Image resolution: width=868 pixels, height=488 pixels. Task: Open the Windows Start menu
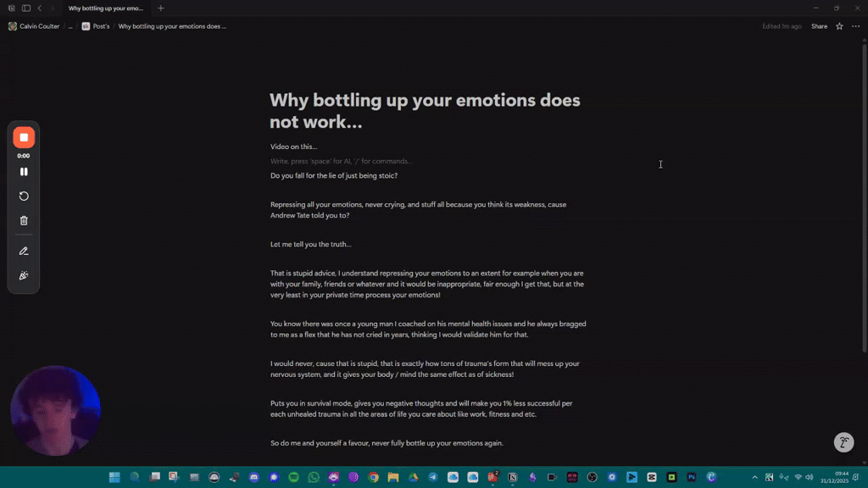pos(114,477)
